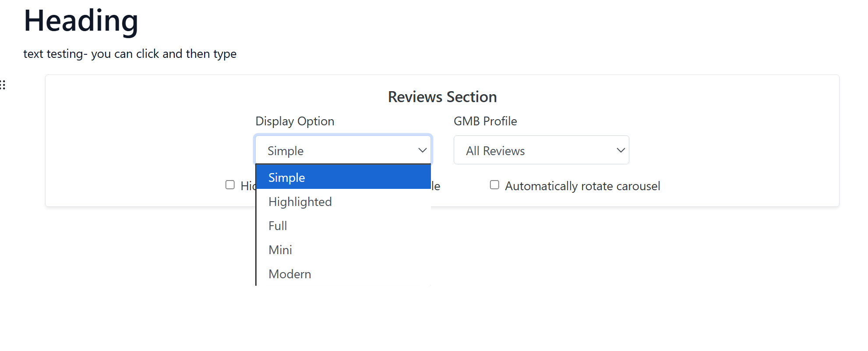
Task: Choose the Modern display option
Action: coord(289,274)
